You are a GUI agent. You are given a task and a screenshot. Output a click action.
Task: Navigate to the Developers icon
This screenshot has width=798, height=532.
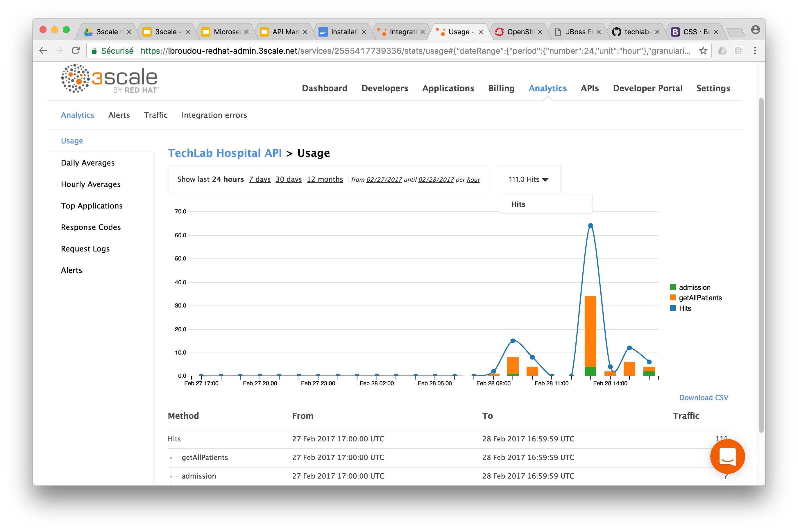(384, 88)
